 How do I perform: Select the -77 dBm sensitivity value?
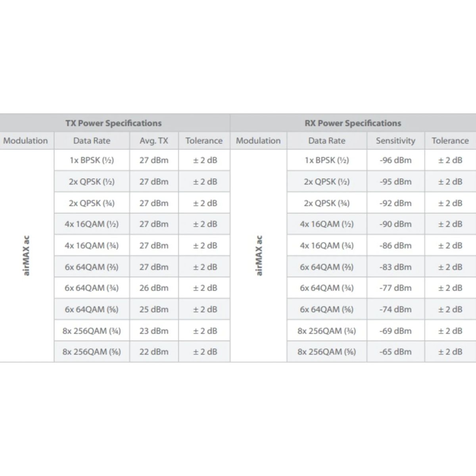click(395, 288)
